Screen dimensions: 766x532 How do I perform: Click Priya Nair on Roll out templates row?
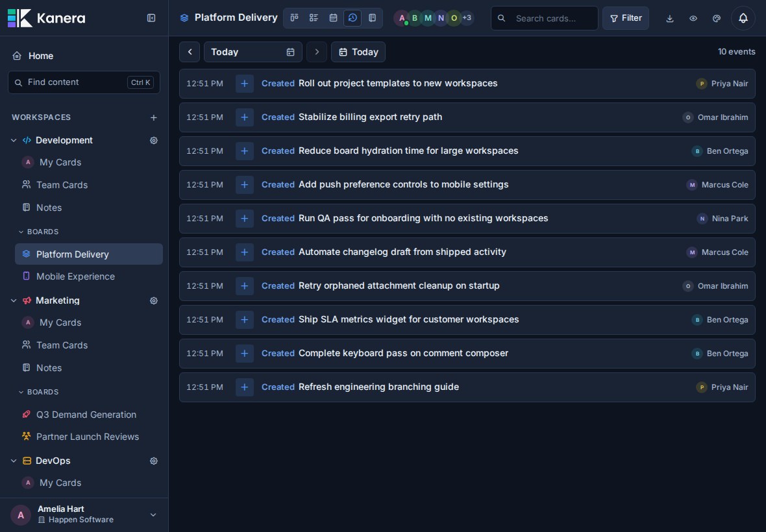click(x=722, y=84)
